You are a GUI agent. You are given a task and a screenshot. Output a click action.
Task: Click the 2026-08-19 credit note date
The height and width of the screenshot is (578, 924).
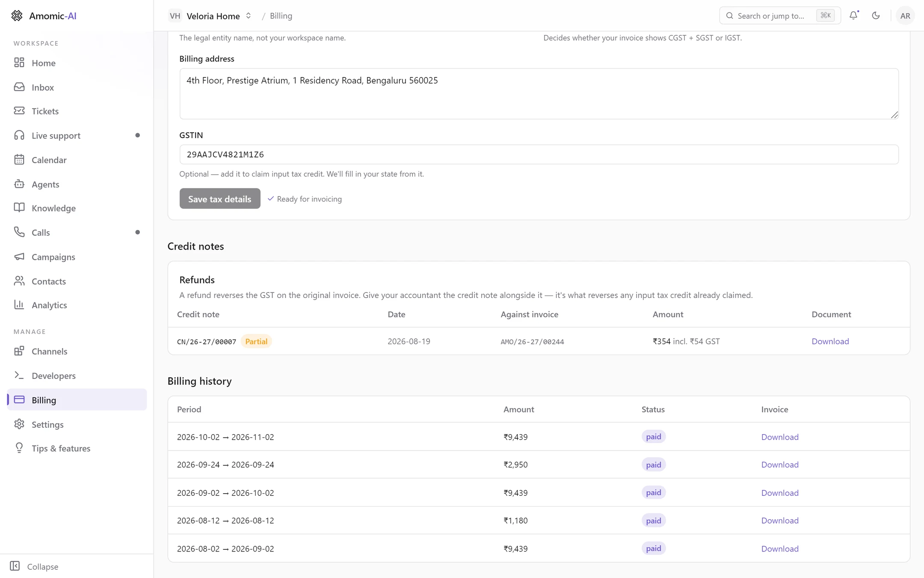point(409,341)
